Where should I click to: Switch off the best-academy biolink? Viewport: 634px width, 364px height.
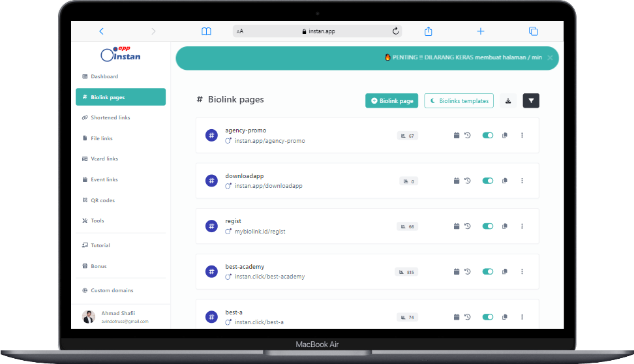point(487,271)
